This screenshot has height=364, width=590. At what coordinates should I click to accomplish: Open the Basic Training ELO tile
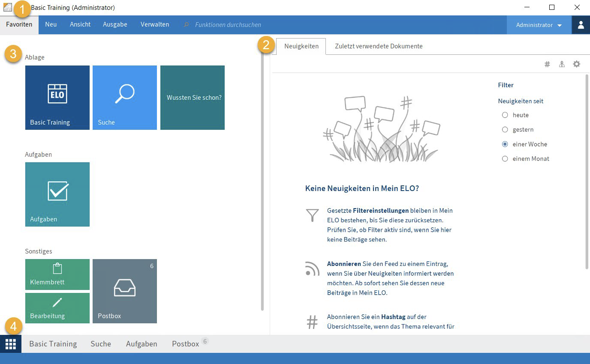(57, 98)
